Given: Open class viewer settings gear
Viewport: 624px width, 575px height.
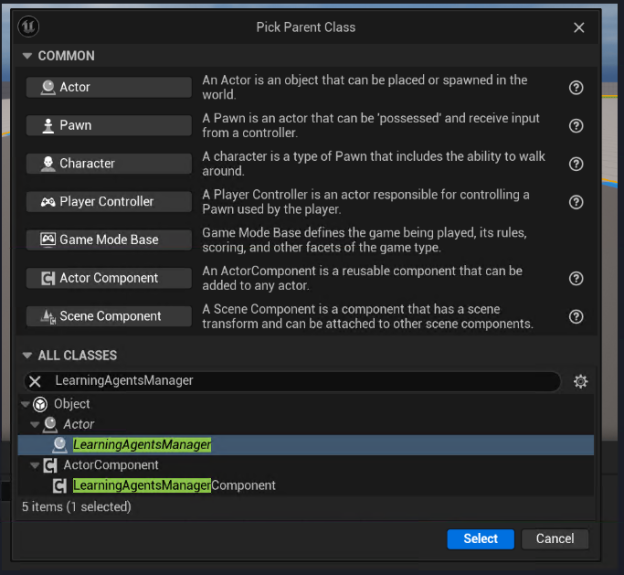Looking at the screenshot, I should (x=580, y=381).
